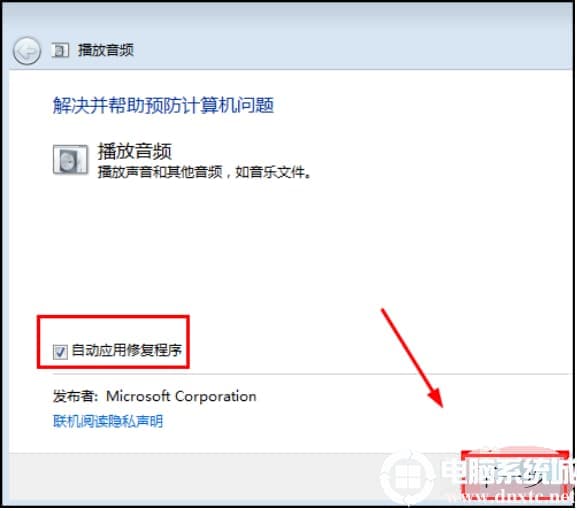The image size is (577, 511).
Task: Click the blue heading 解决并帮助预防计算机问题
Action: coord(163,105)
